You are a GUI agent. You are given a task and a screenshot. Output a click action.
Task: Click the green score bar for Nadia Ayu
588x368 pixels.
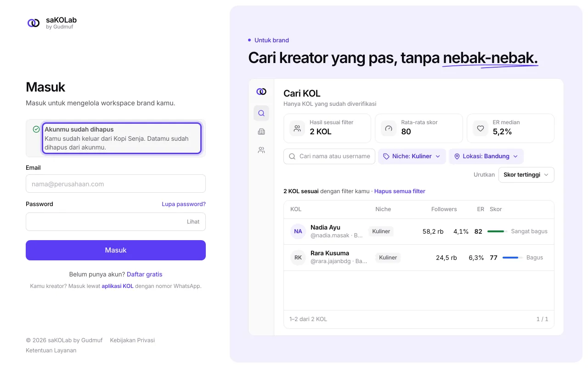[498, 231]
